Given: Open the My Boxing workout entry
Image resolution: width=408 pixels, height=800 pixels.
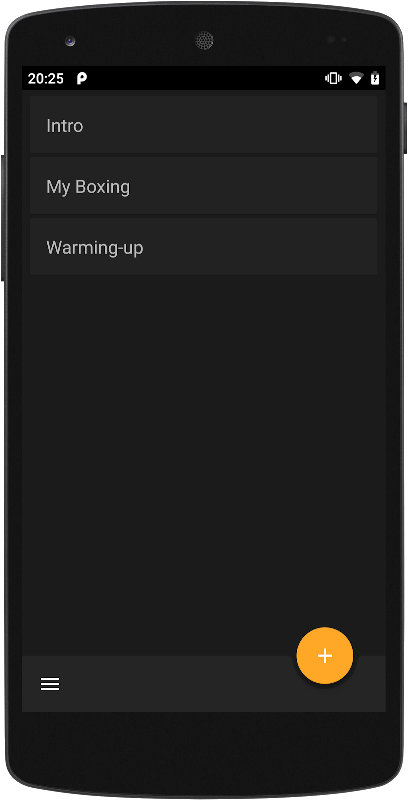Looking at the screenshot, I should (x=203, y=186).
